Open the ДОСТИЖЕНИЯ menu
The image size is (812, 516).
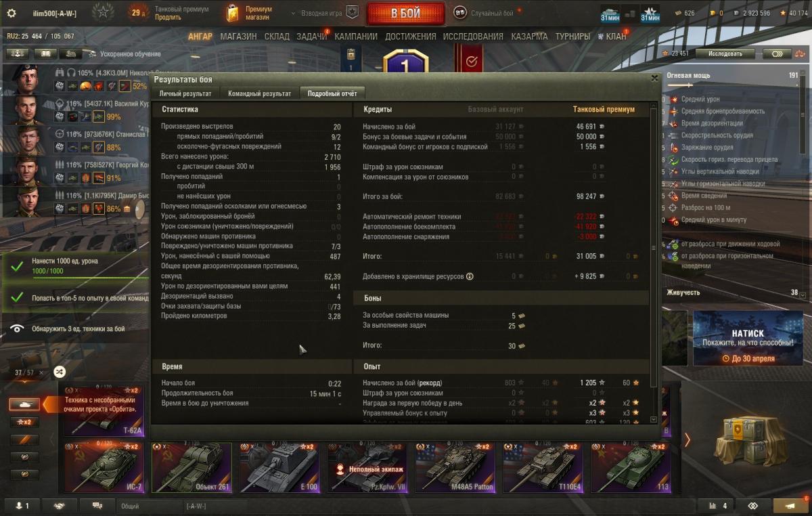click(411, 37)
